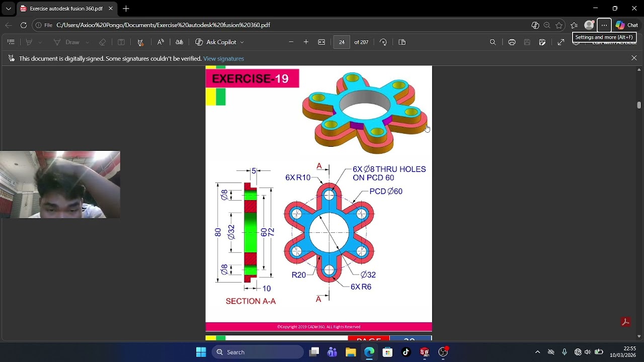The height and width of the screenshot is (362, 644).
Task: Refresh the current page
Action: click(x=24, y=25)
